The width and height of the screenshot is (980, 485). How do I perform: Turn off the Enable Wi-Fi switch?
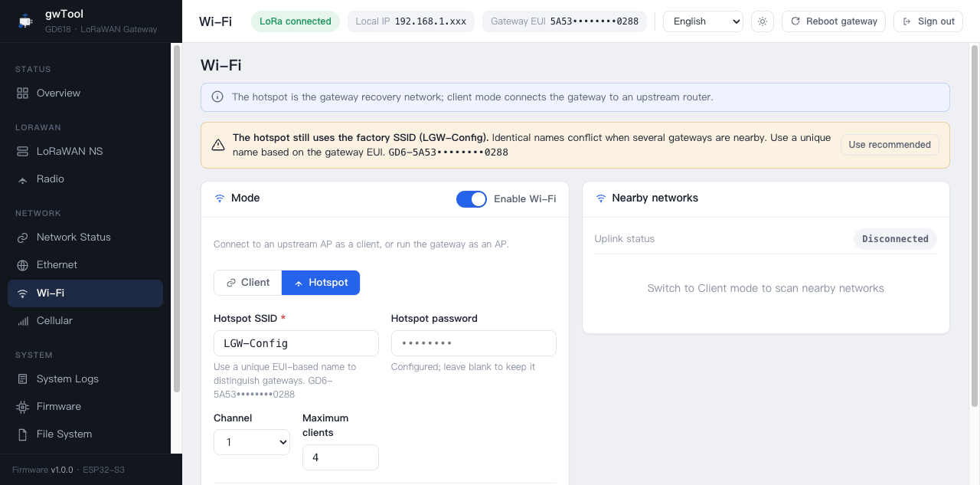(472, 199)
